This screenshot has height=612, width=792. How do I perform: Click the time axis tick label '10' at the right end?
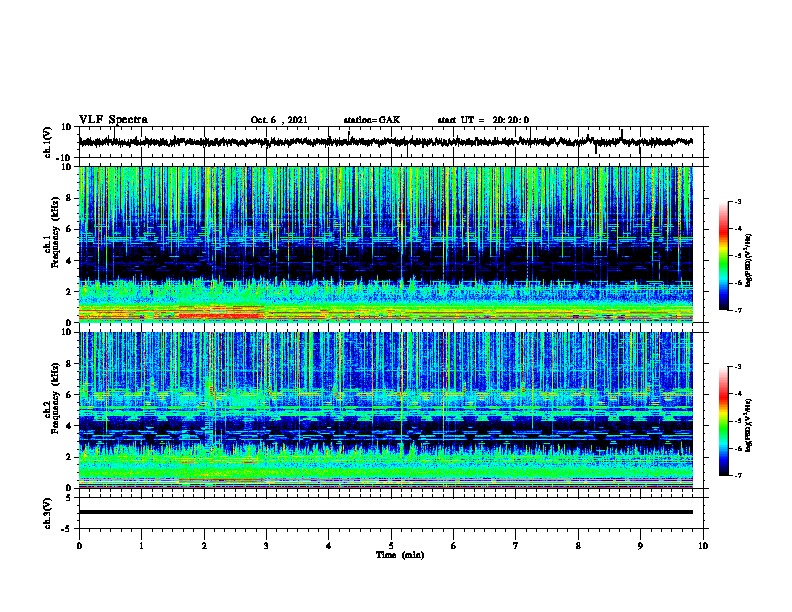click(x=703, y=546)
